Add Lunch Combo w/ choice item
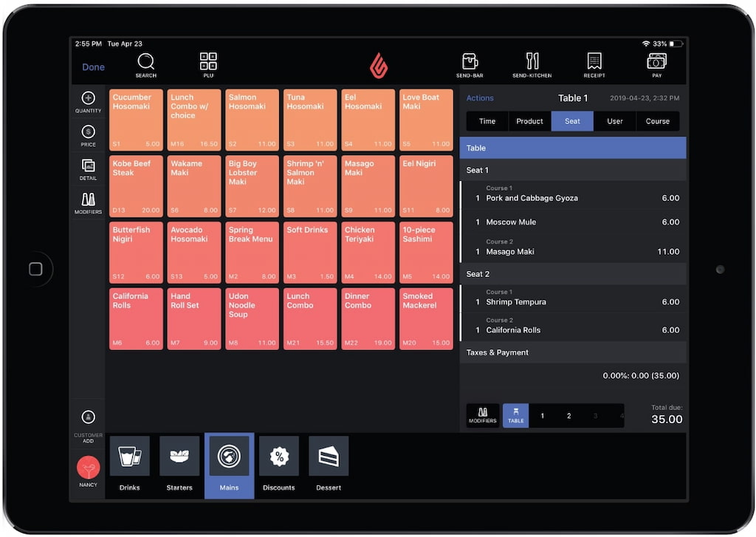This screenshot has height=537, width=756. (x=194, y=120)
